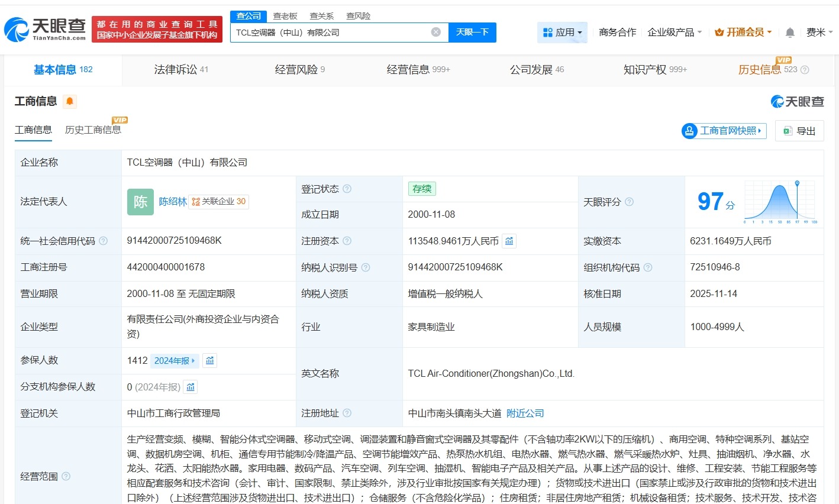Click inside the company search input field
The height and width of the screenshot is (504, 839).
tap(331, 33)
